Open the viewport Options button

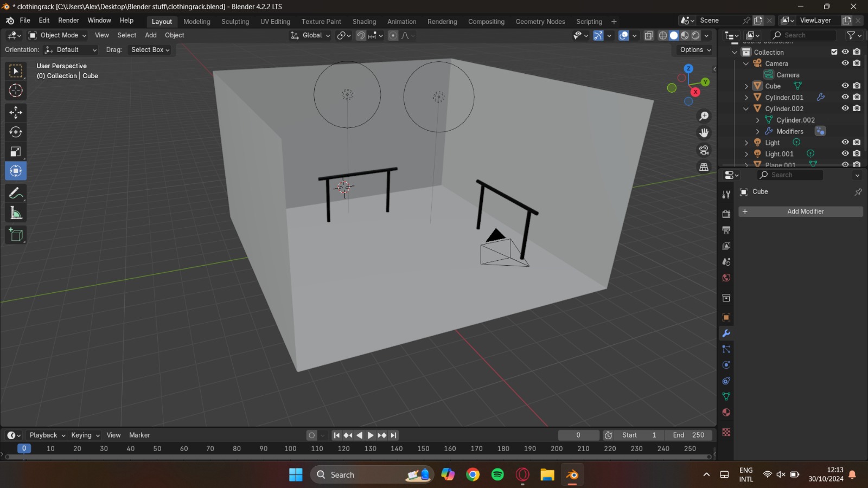[x=695, y=50]
